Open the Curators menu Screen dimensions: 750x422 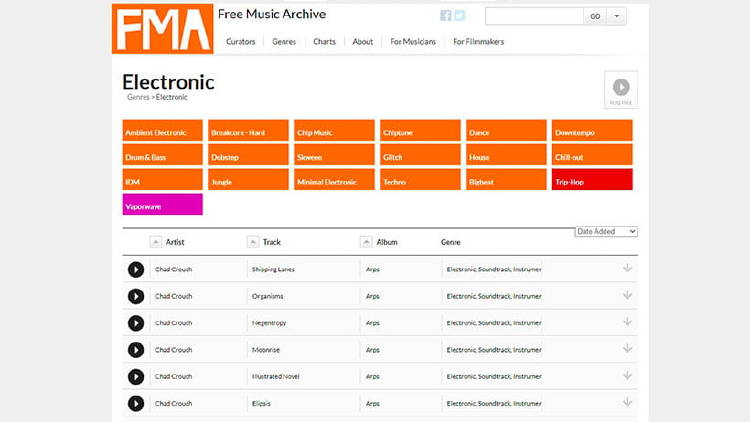(x=241, y=42)
